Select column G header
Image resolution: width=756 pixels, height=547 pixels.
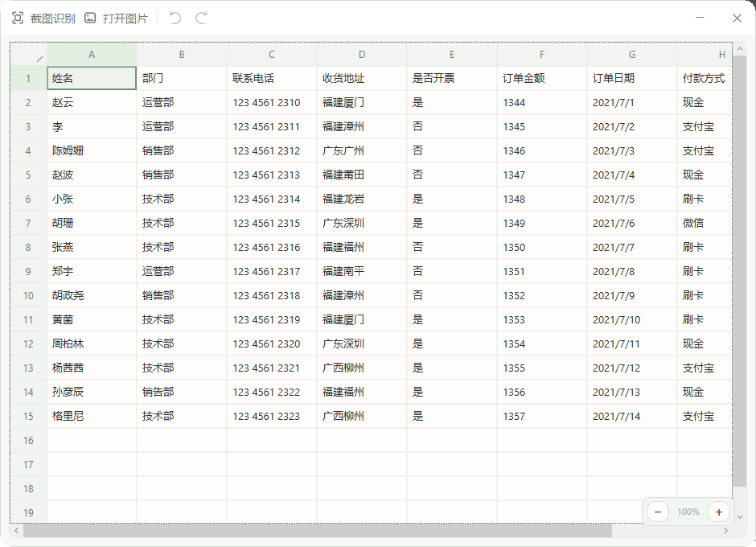633,55
